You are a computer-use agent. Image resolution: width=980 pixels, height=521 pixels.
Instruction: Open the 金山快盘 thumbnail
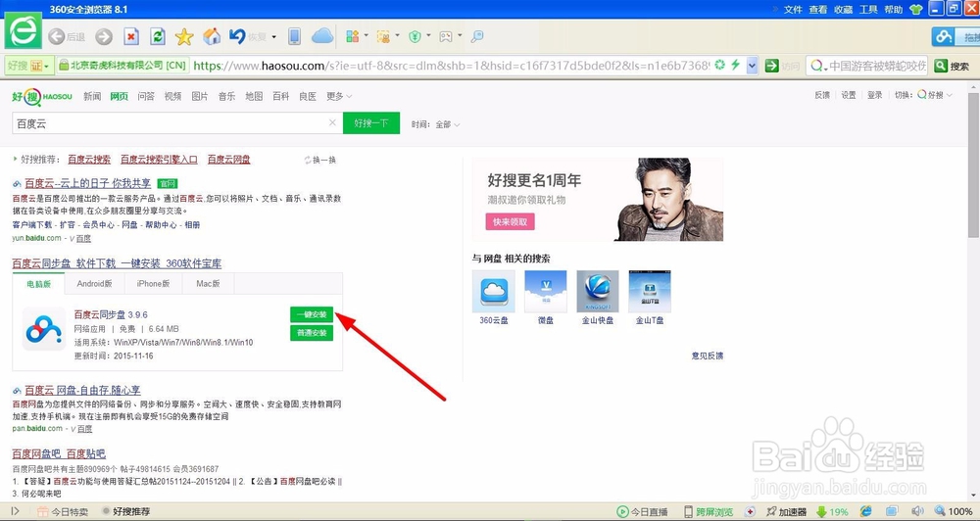[598, 291]
